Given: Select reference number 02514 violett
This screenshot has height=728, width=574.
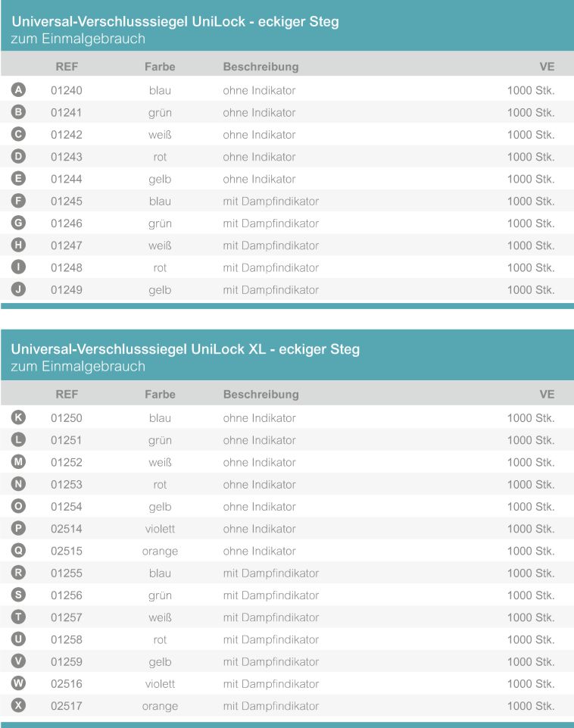Looking at the screenshot, I should click(x=67, y=529).
